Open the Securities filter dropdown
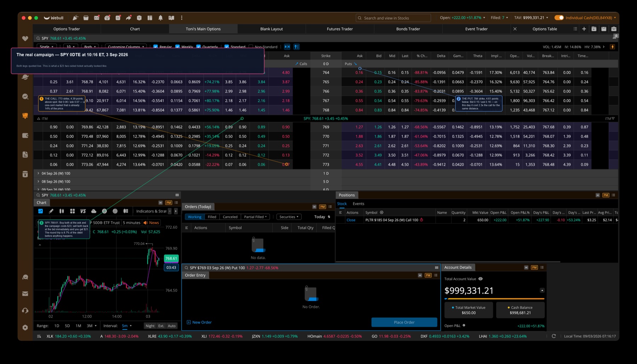This screenshot has width=637, height=364. click(x=289, y=217)
